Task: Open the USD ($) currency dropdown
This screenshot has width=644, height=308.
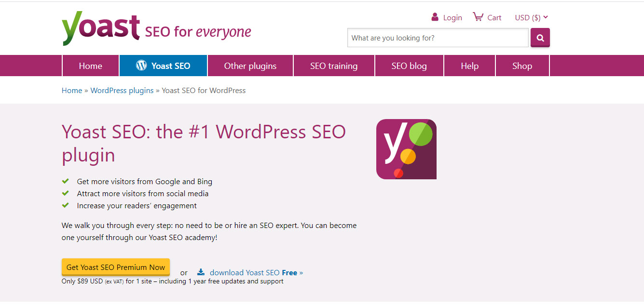Action: point(531,17)
